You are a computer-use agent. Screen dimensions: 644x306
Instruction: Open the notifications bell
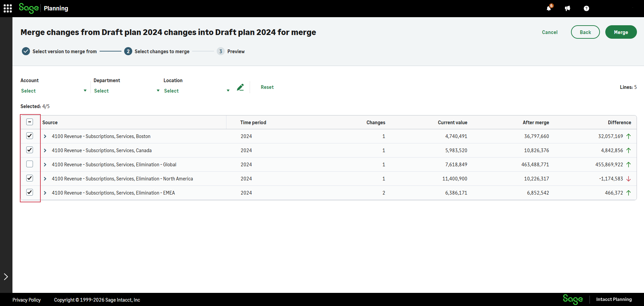[x=549, y=8]
